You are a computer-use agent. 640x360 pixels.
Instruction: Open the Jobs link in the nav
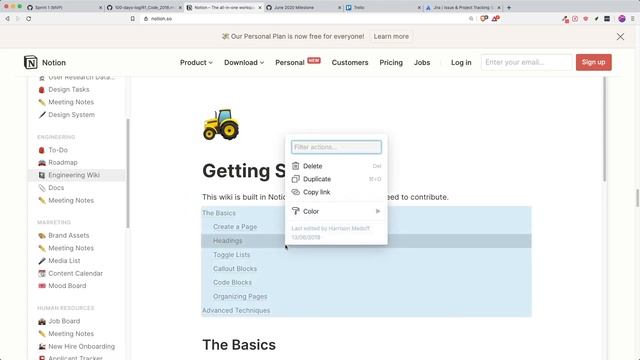(x=422, y=62)
